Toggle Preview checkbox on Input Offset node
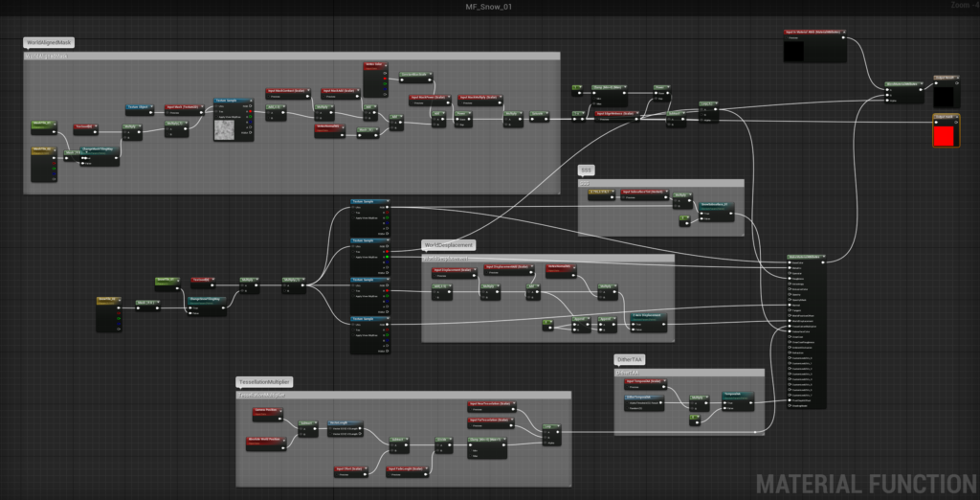This screenshot has width=980, height=500. pyautogui.click(x=338, y=475)
